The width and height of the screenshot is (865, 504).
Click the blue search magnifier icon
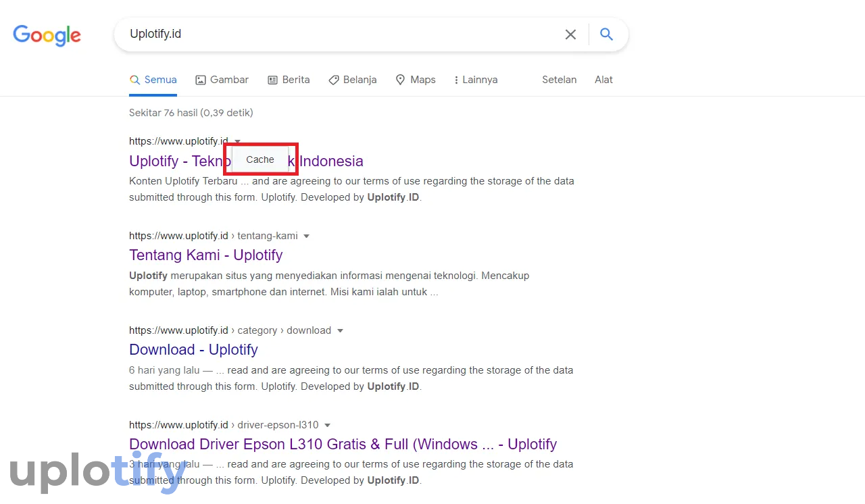point(606,34)
